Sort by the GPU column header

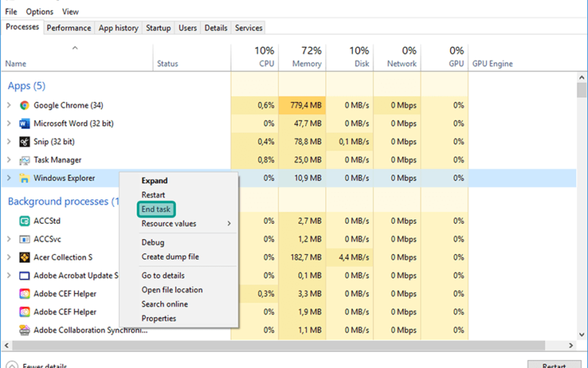click(445, 57)
